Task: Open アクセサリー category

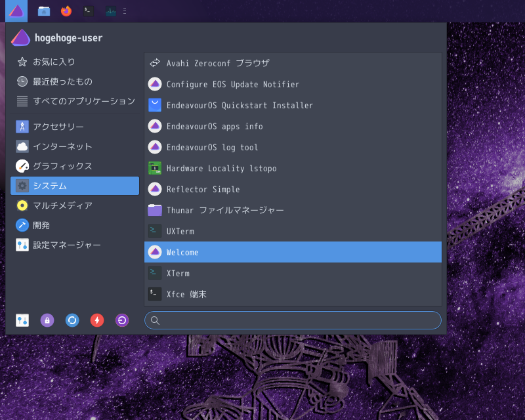Action: point(75,127)
